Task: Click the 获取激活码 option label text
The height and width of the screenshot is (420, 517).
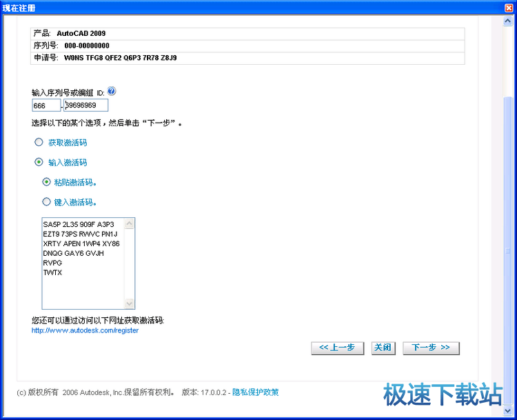Action: tap(68, 143)
